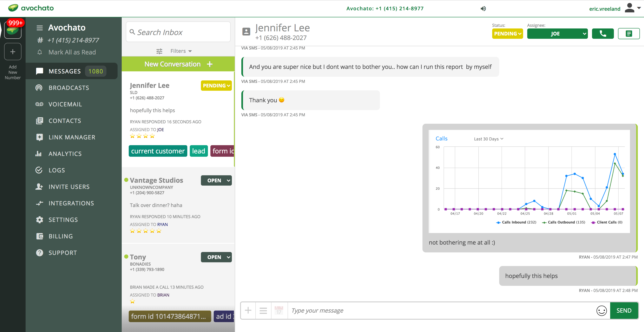Toggle the sidebar hamburger menu
The image size is (644, 332).
[x=39, y=28]
